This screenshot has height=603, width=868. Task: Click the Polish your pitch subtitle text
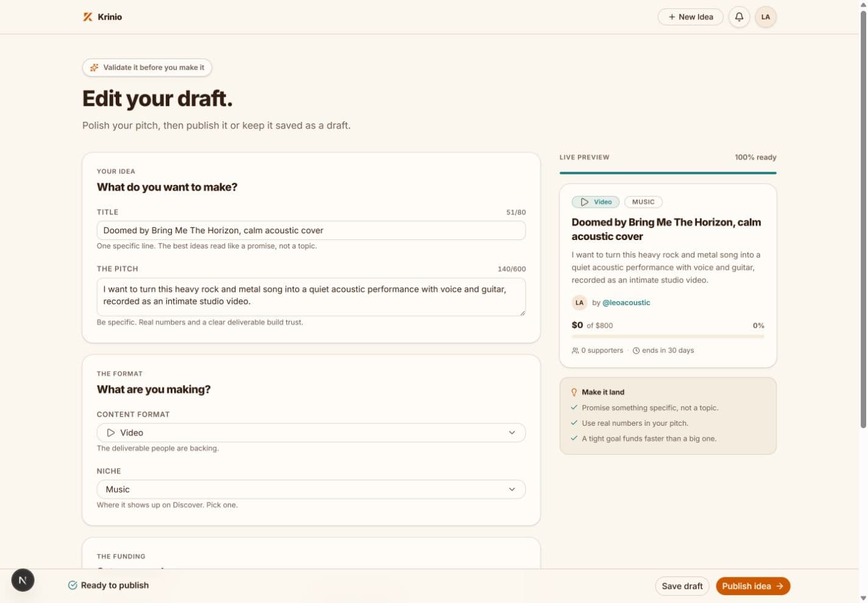tap(216, 125)
